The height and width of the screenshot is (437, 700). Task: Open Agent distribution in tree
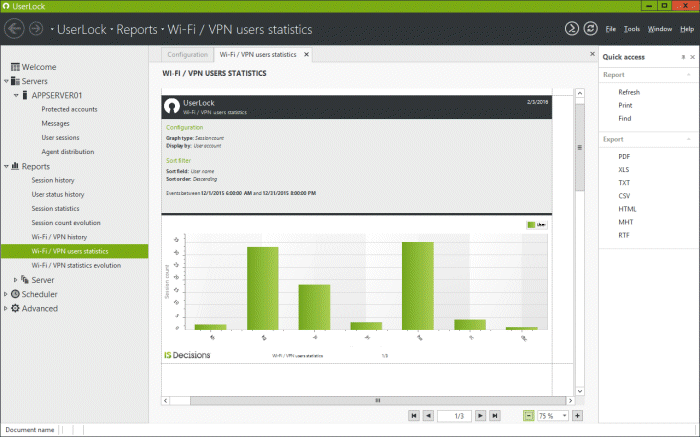click(x=68, y=152)
